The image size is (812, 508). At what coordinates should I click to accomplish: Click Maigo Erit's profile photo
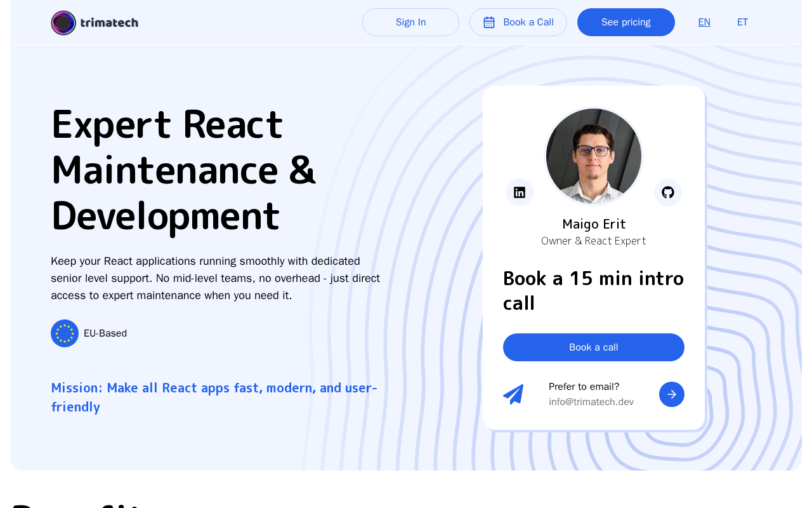[594, 156]
